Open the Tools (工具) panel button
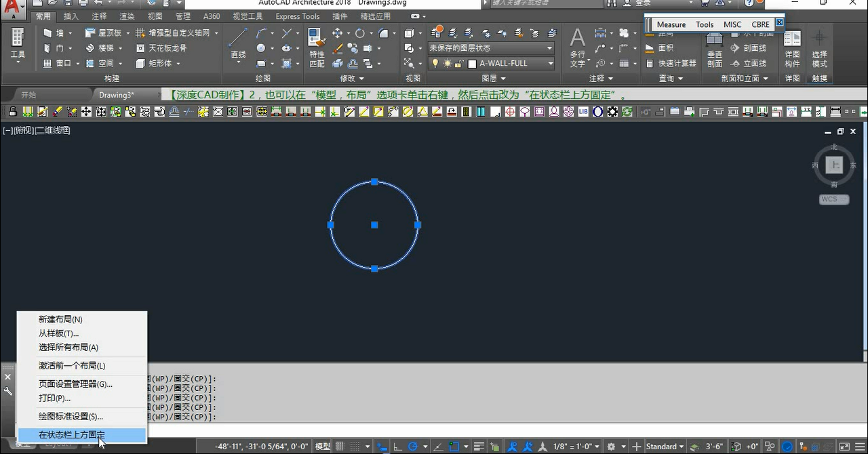The height and width of the screenshot is (454, 868). tap(18, 46)
